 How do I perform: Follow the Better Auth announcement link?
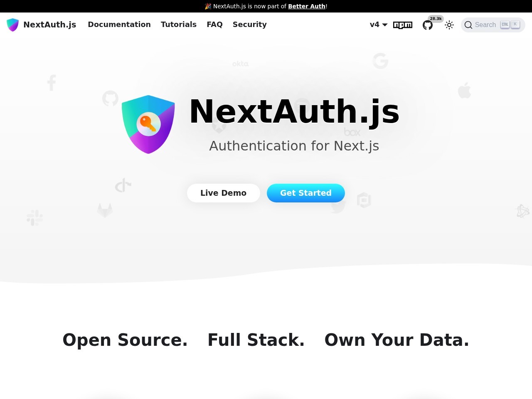tap(307, 6)
